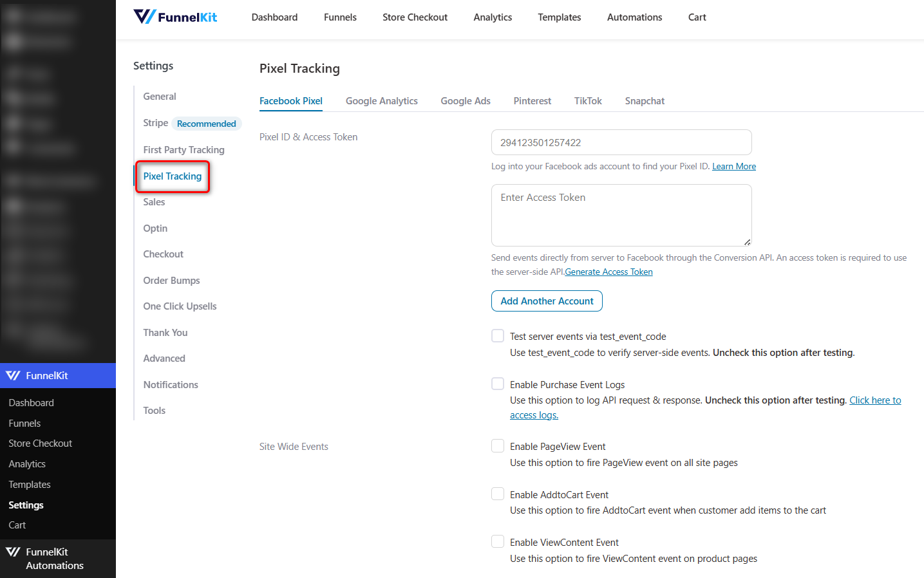Open Order Bumps settings section

coord(171,281)
